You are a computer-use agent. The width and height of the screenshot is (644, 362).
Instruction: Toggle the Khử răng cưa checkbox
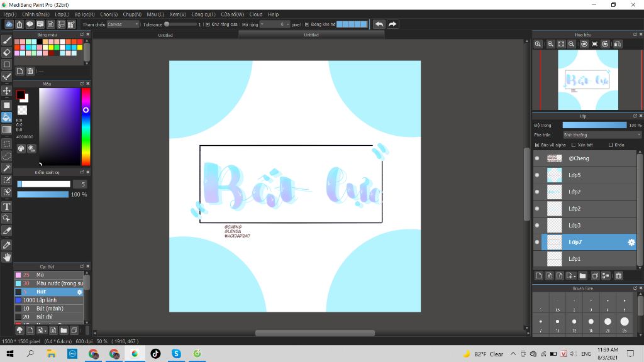pos(208,25)
